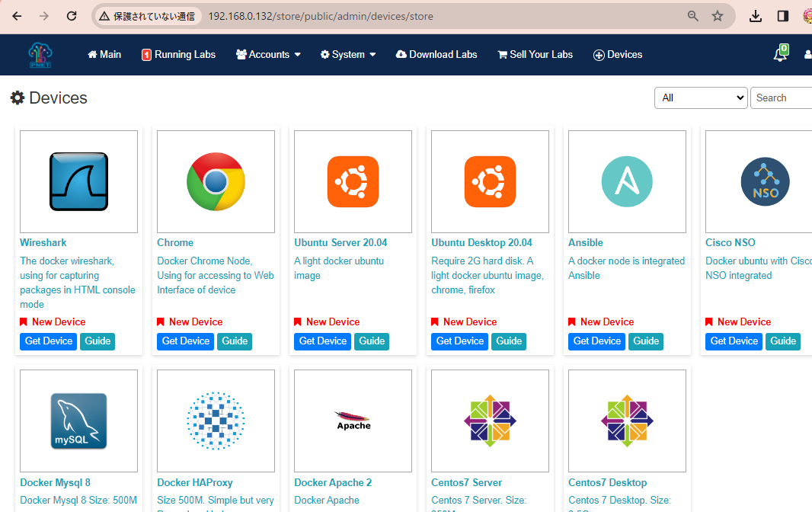Screen dimensions: 812x512
Task: Click the PNET Lab logo
Action: point(40,55)
